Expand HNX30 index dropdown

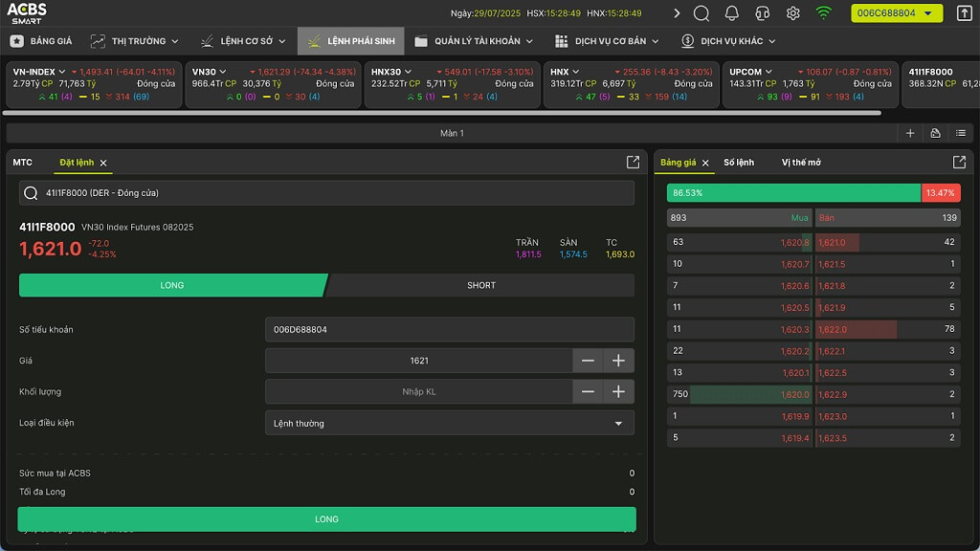point(408,72)
